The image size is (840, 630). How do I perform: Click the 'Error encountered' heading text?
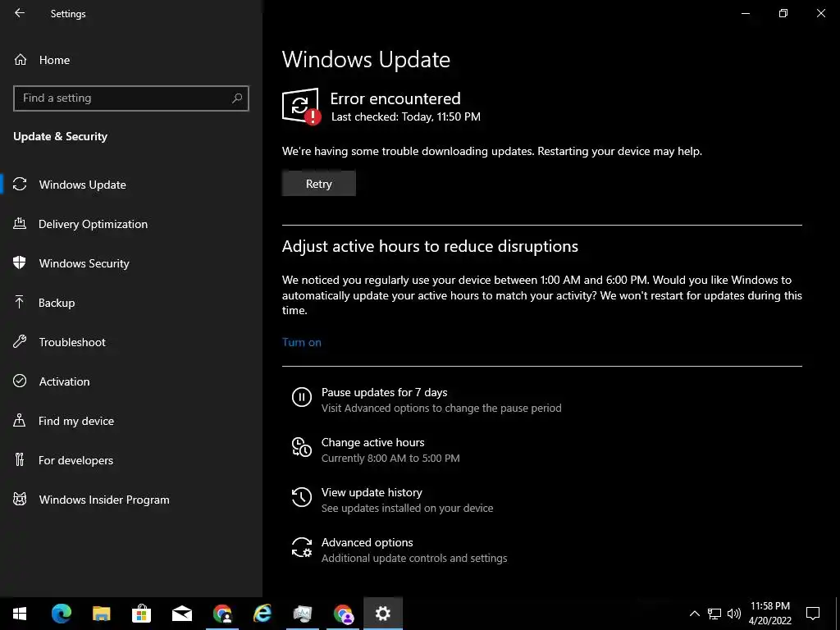[395, 98]
